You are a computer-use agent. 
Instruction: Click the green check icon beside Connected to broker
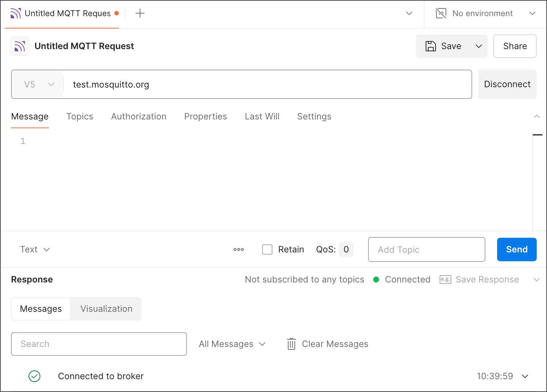34,376
